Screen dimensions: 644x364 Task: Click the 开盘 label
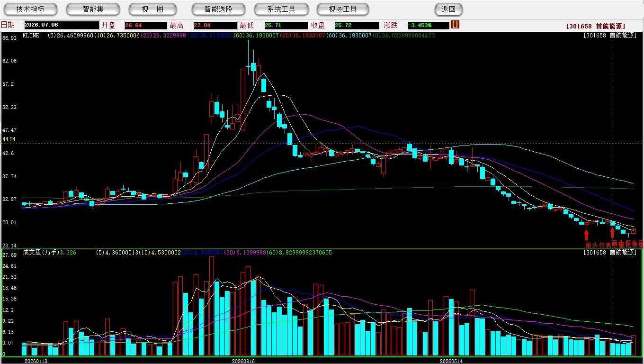tap(108, 25)
